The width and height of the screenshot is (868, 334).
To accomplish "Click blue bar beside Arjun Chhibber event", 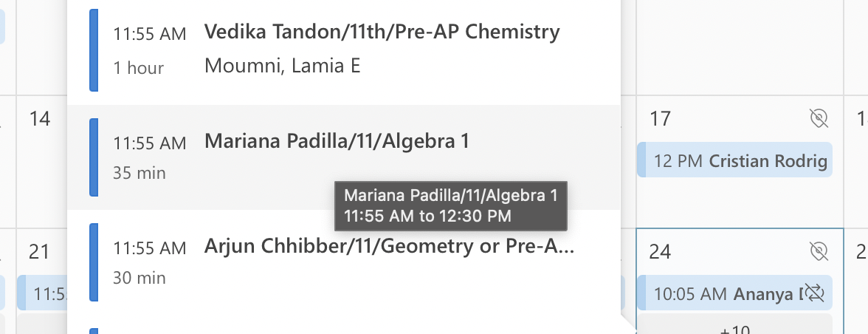I will pos(94,262).
